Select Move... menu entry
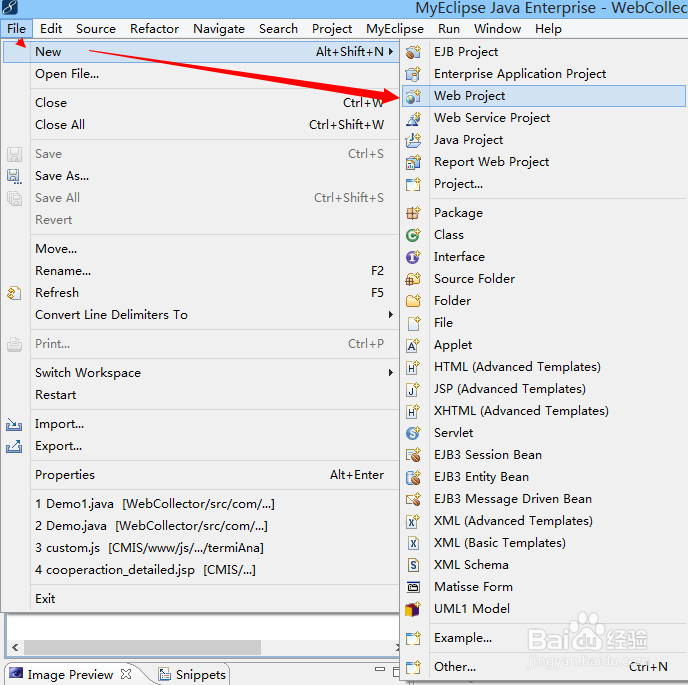Viewport: 688px width, 685px height. pos(201,249)
